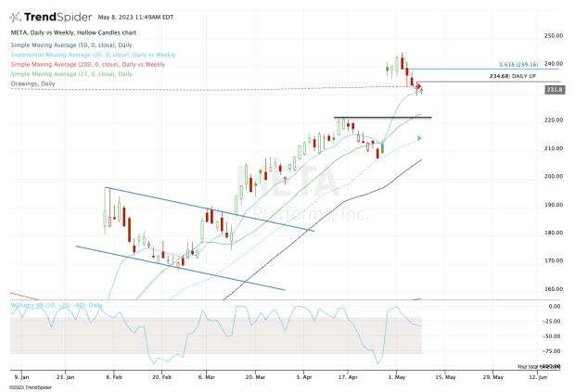Click the 6. Feb date label
Image resolution: width=575 pixels, height=392 pixels.
pyautogui.click(x=114, y=377)
